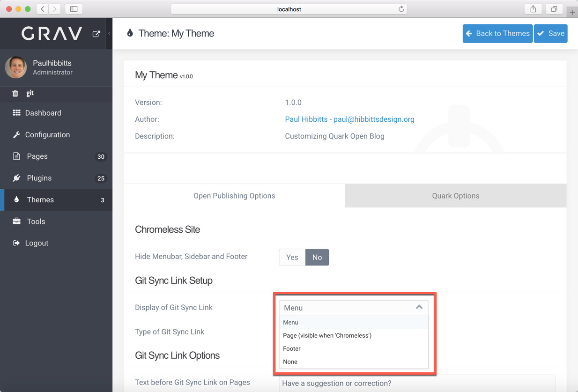Open the Configuration menu item
The width and height of the screenshot is (578, 392).
click(x=56, y=135)
